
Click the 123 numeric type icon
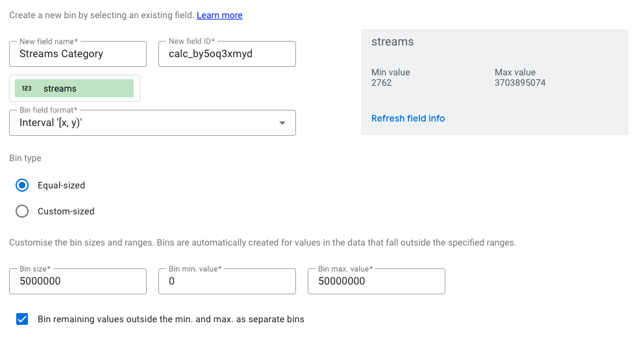(27, 88)
